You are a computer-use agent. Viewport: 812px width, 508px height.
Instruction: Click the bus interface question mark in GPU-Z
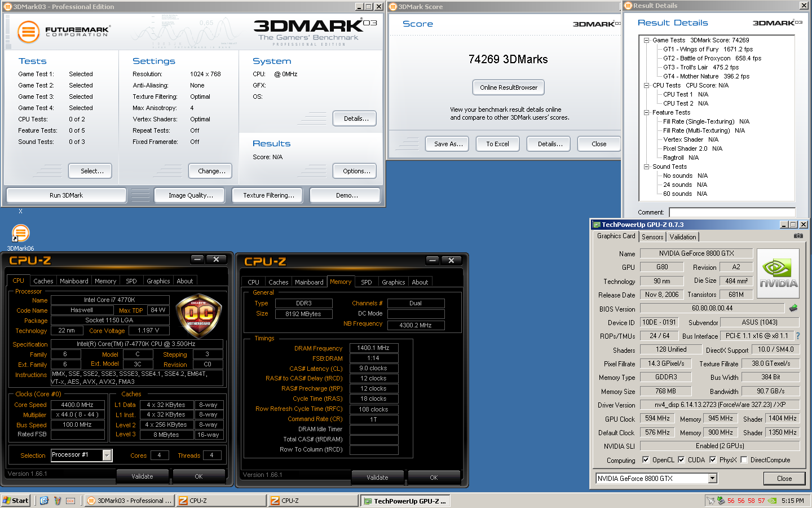tap(797, 336)
